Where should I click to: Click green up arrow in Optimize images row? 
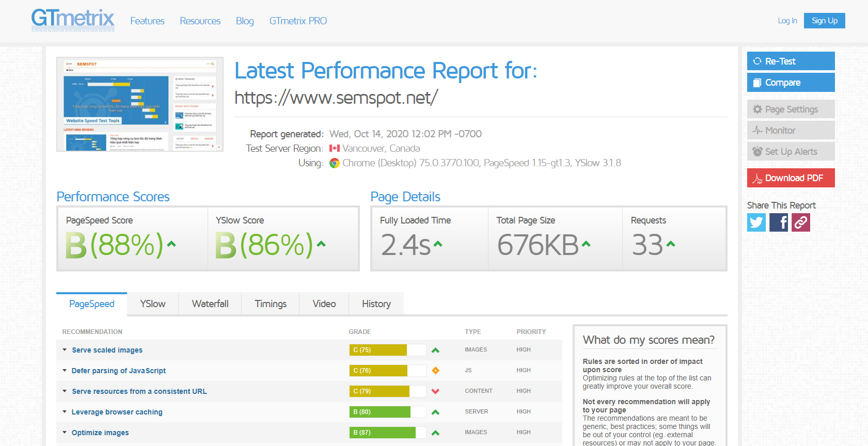pos(435,433)
